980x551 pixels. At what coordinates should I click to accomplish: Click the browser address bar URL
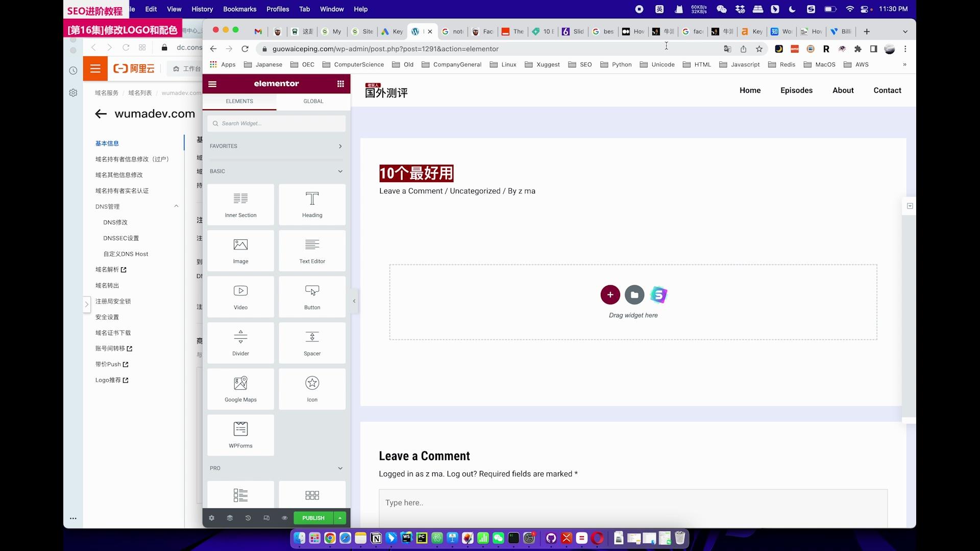[385, 49]
